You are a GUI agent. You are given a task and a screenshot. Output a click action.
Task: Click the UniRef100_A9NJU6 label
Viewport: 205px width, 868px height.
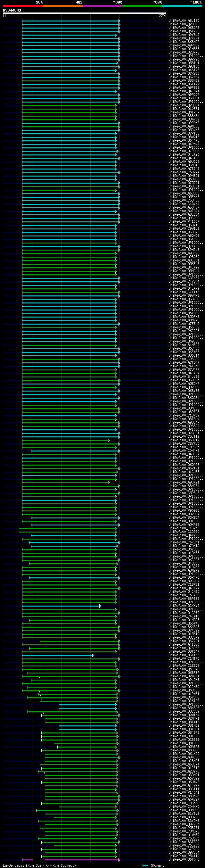point(184,127)
